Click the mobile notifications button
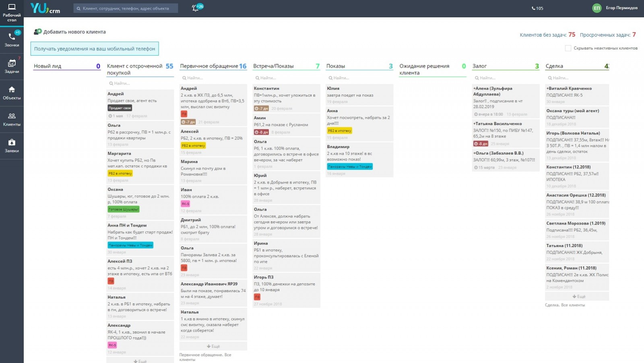Viewport: 644px width, 363px height. coord(95,49)
